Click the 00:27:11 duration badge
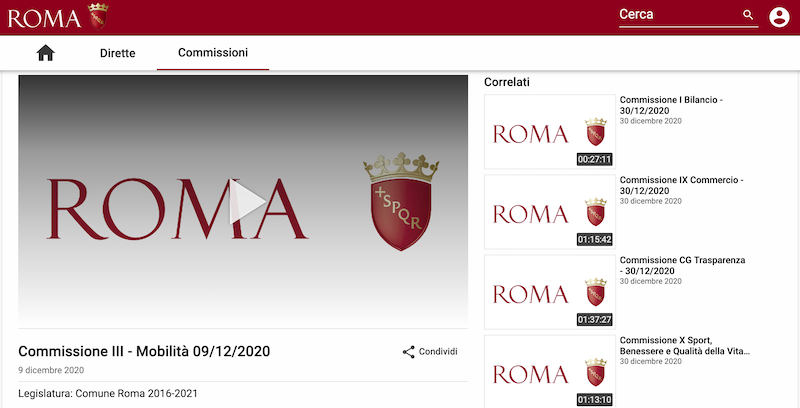Viewport: 800px width, 408px height. click(x=594, y=160)
